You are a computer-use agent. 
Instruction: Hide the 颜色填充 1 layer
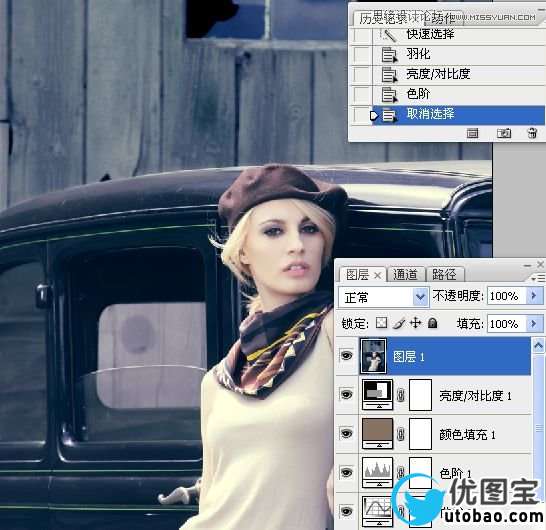point(346,434)
